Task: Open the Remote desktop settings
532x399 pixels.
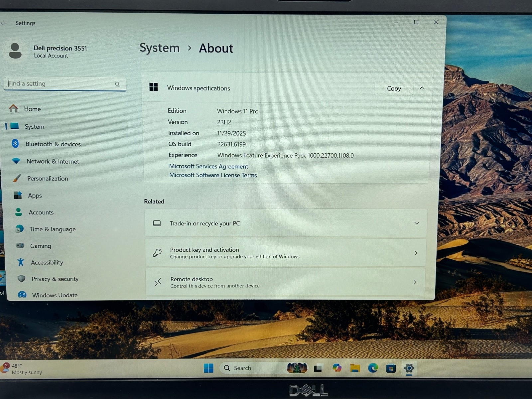Action: point(286,282)
